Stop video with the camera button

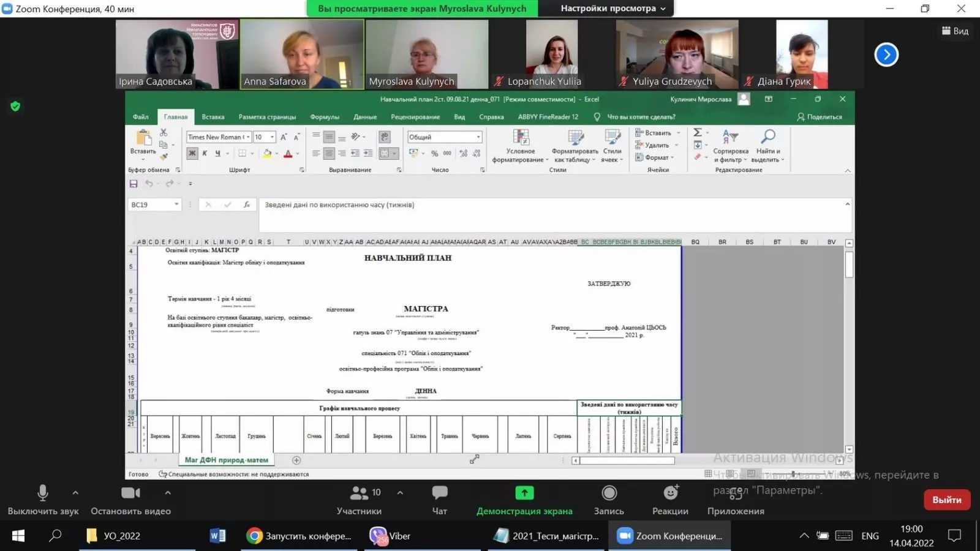pos(130,493)
